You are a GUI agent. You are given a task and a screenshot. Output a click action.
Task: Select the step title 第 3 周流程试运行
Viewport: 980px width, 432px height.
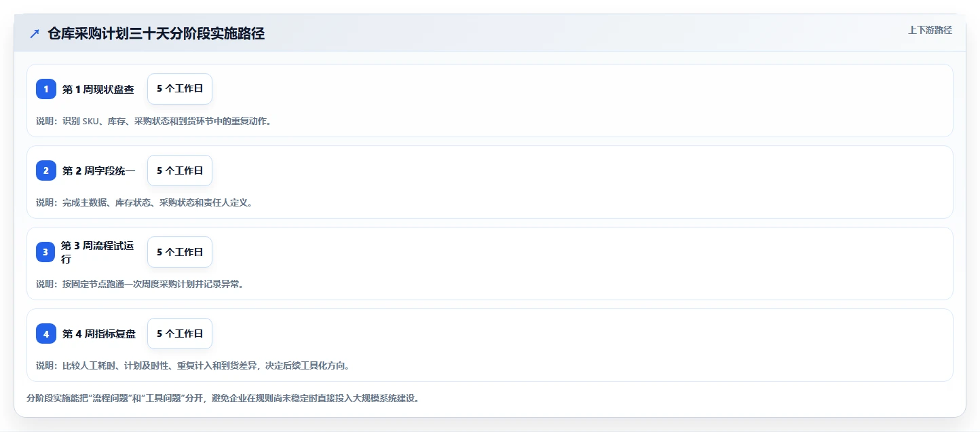click(98, 252)
